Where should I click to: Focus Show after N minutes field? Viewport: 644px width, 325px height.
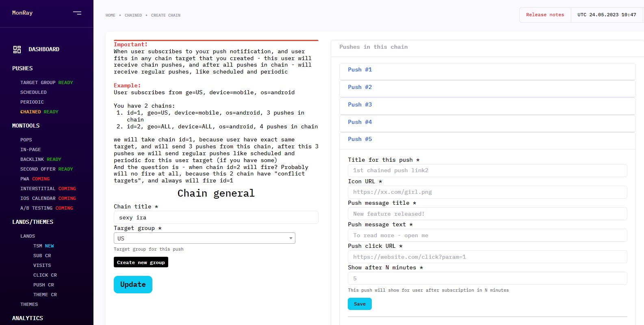487,278
